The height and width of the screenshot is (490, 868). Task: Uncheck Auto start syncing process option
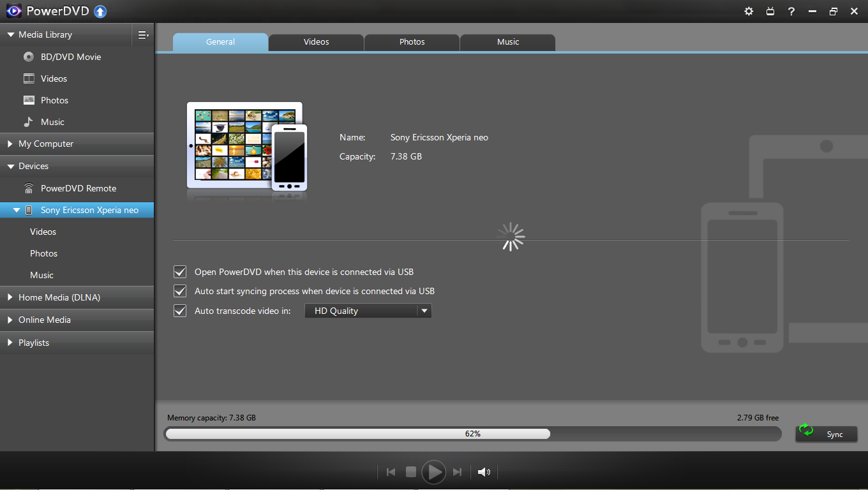coord(180,291)
